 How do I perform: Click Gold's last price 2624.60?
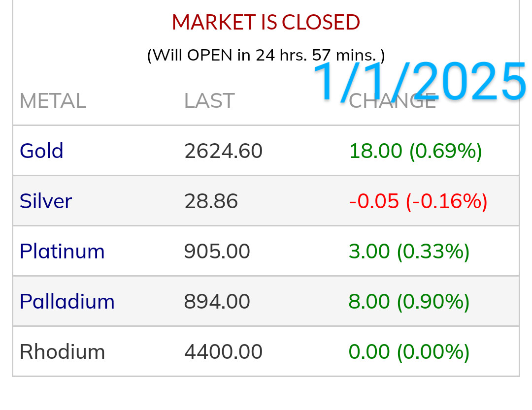(223, 151)
